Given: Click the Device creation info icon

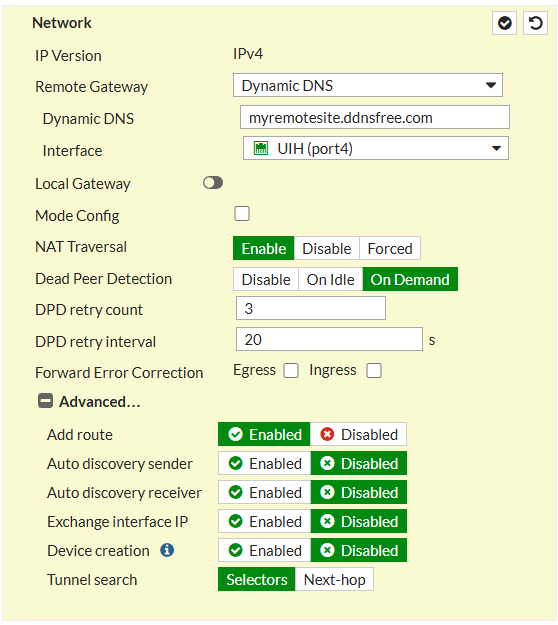Looking at the screenshot, I should click(x=167, y=550).
